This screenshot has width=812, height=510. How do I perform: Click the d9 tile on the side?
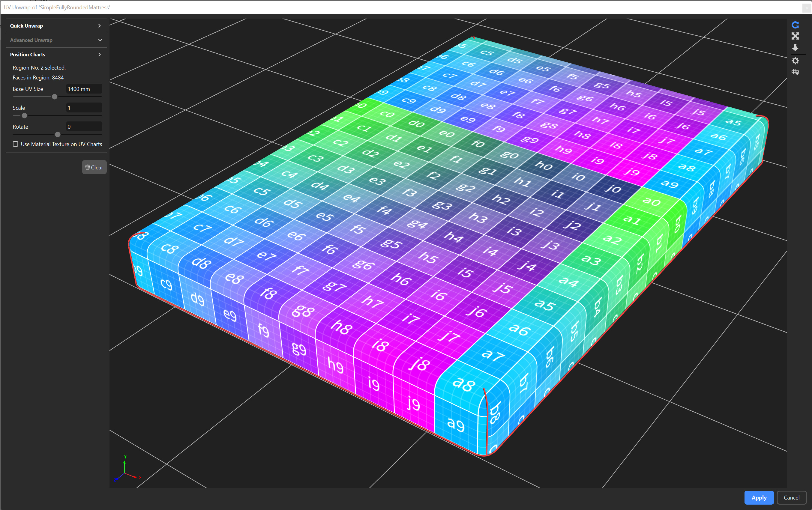pyautogui.click(x=197, y=299)
